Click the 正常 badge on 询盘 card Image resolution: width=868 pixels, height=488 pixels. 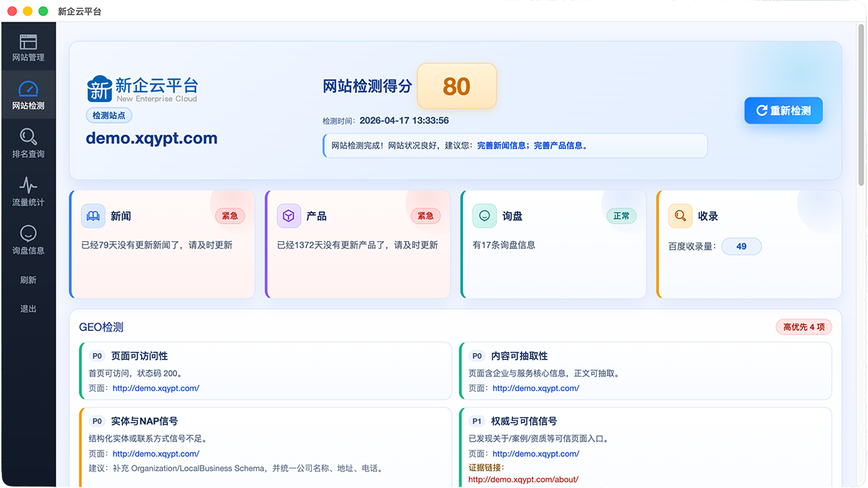tap(621, 216)
